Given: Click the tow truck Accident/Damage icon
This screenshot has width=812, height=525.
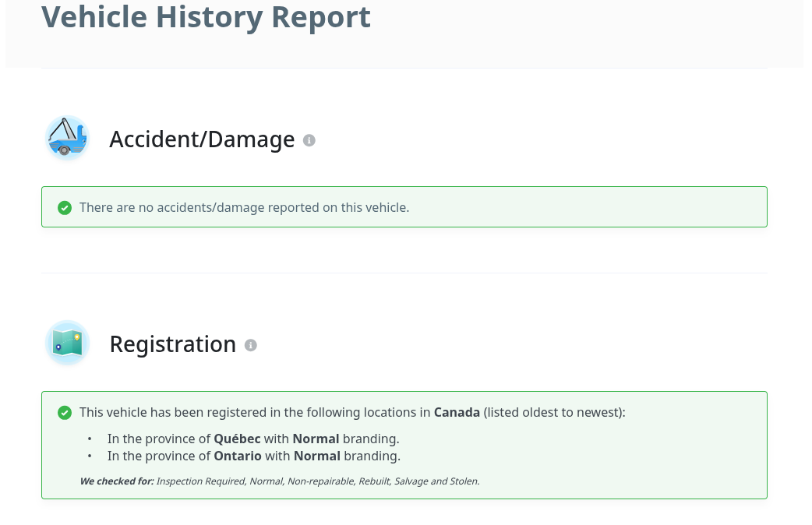Looking at the screenshot, I should [x=67, y=139].
